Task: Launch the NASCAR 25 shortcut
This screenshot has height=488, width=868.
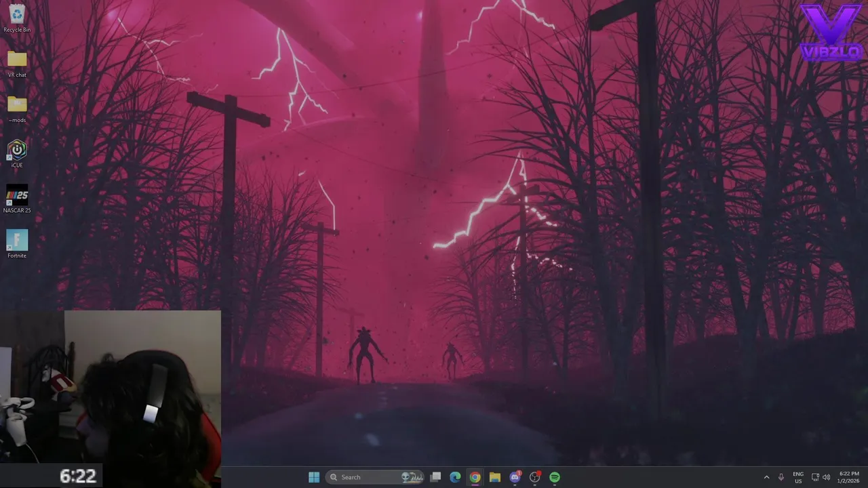Action: click(17, 199)
